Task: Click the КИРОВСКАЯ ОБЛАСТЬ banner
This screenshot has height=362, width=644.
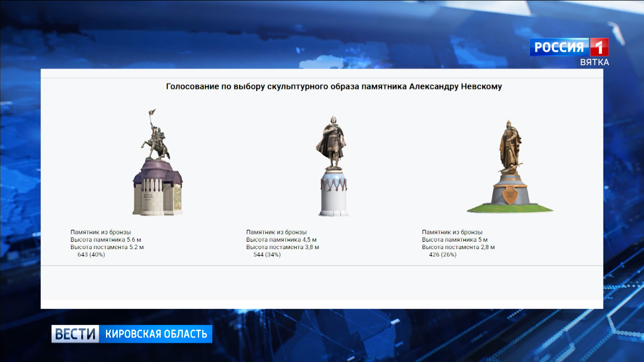Action: [x=156, y=334]
